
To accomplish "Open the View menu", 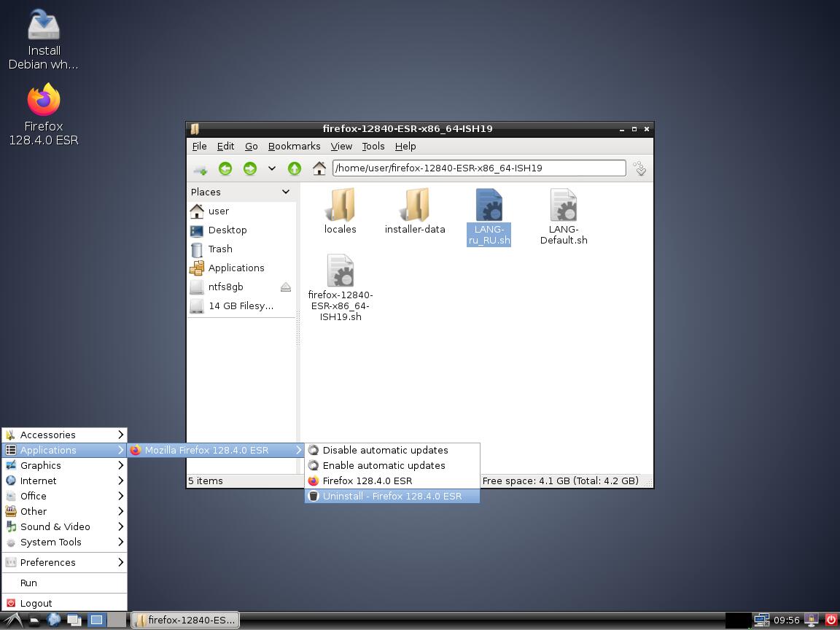I will click(341, 147).
